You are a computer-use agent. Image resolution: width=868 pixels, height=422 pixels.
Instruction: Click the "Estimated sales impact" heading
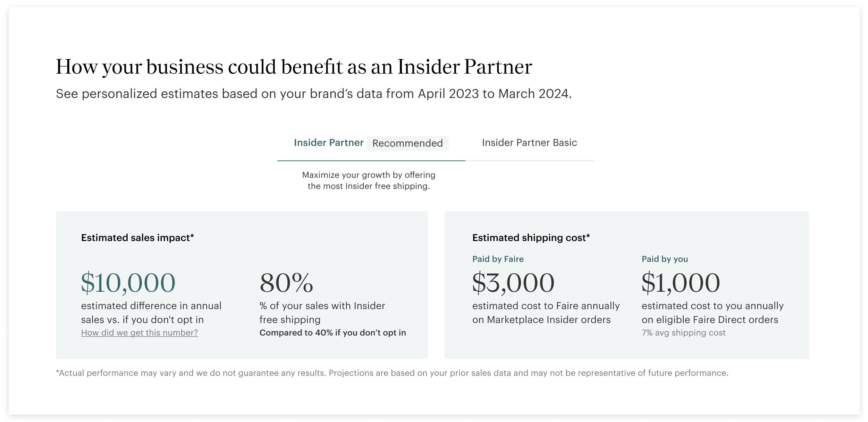[x=137, y=238]
